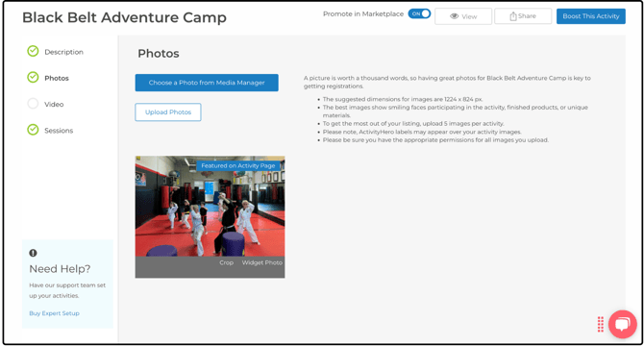Toggle Promote in Marketplace switch off
This screenshot has width=644, height=346.
click(419, 13)
